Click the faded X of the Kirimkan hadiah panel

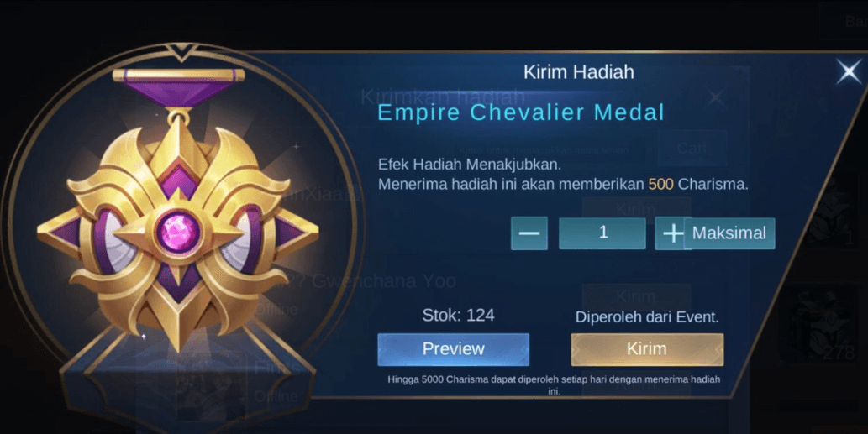715,98
